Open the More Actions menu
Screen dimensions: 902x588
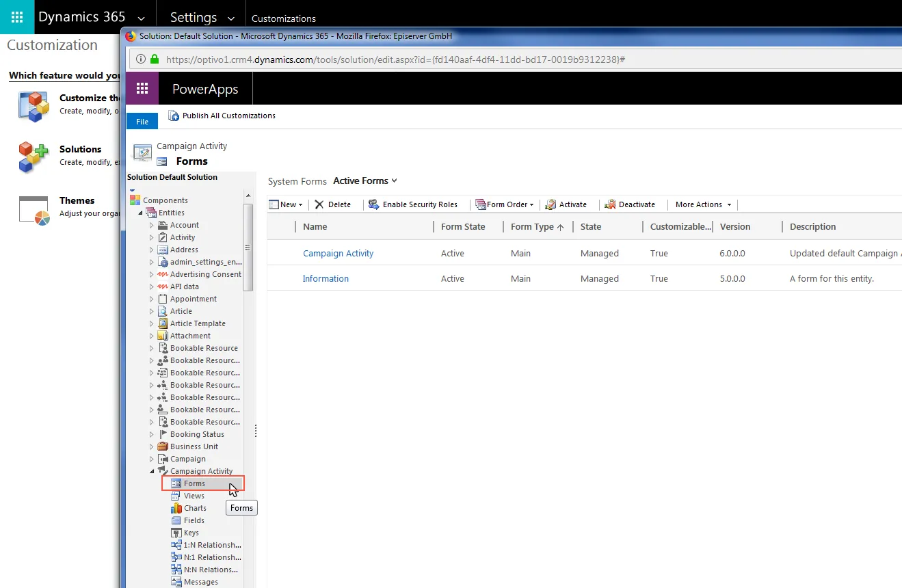click(703, 204)
